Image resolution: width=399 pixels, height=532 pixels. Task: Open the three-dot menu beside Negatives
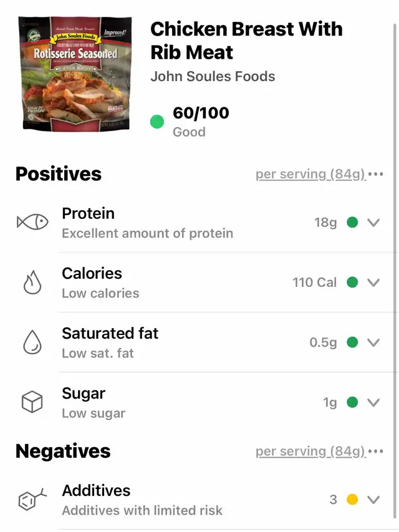(x=375, y=452)
